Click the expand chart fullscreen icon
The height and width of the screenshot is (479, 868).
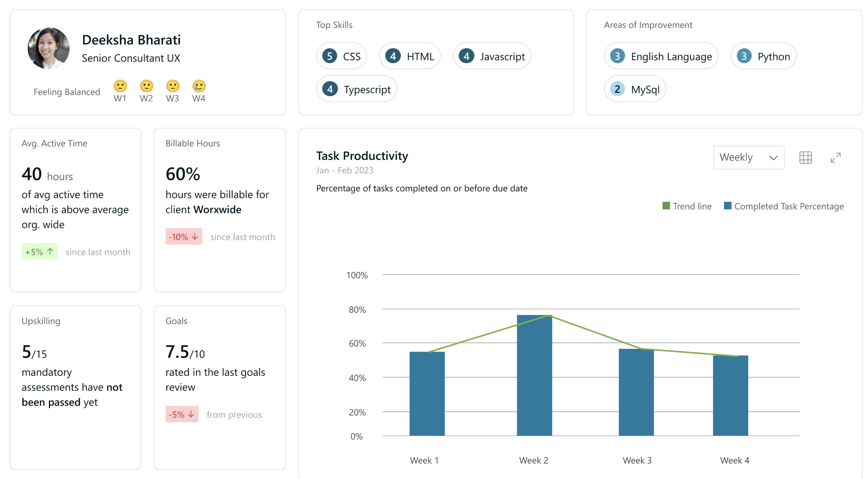click(x=835, y=157)
